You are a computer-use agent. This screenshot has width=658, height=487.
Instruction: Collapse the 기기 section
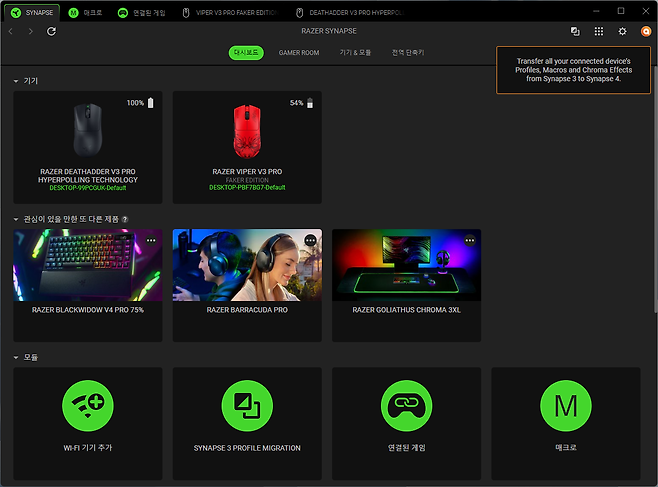pos(16,80)
